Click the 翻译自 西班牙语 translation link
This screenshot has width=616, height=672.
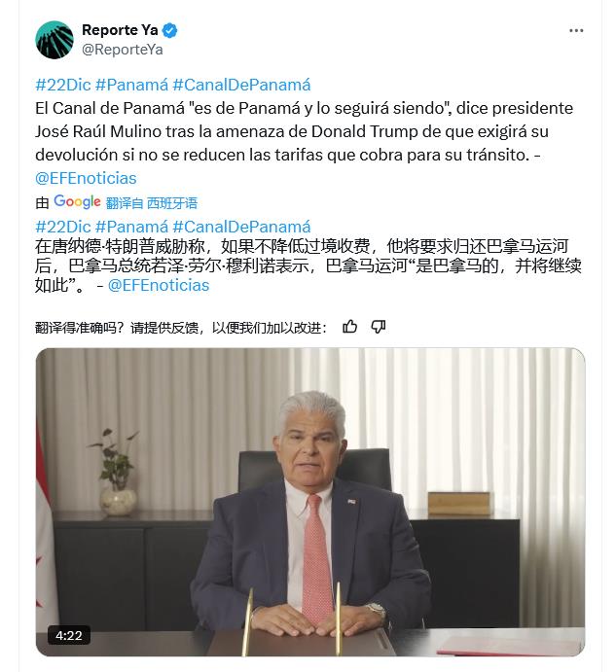152,203
